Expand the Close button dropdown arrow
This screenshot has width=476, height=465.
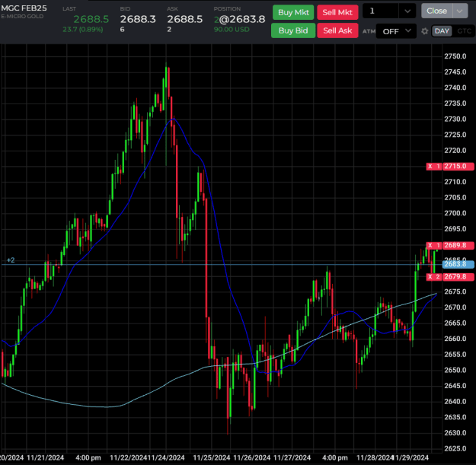459,11
